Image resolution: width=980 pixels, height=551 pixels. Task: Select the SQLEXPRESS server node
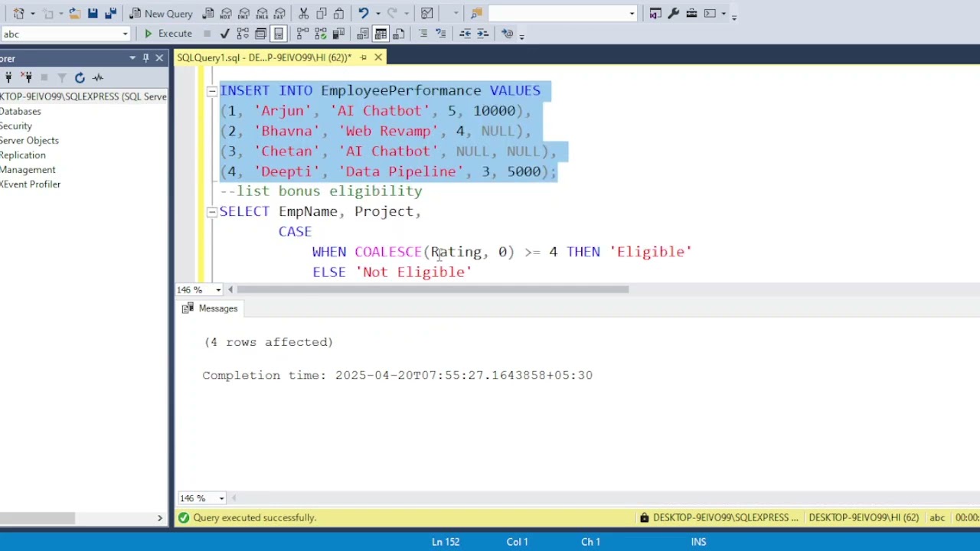pos(83,96)
